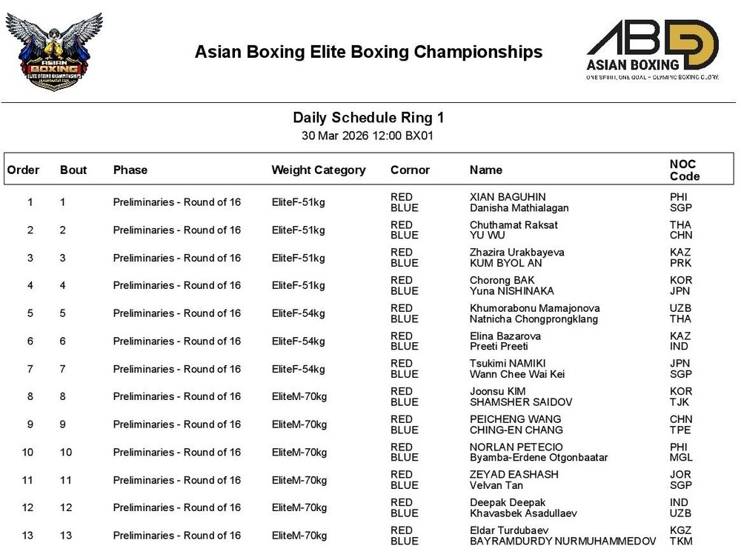741x560 pixels.
Task: Select the Daily Schedule Ring 1 heading
Action: (x=368, y=118)
